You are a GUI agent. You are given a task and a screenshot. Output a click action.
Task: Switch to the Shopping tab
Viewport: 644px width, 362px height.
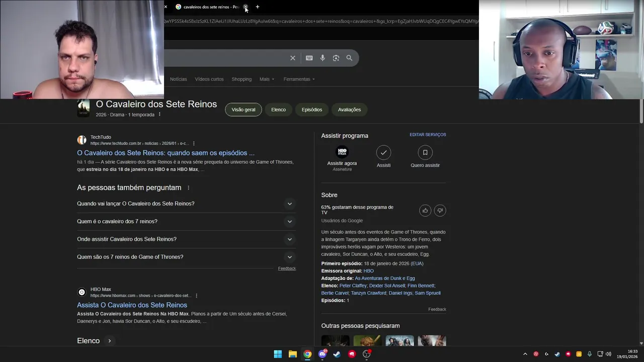242,79
